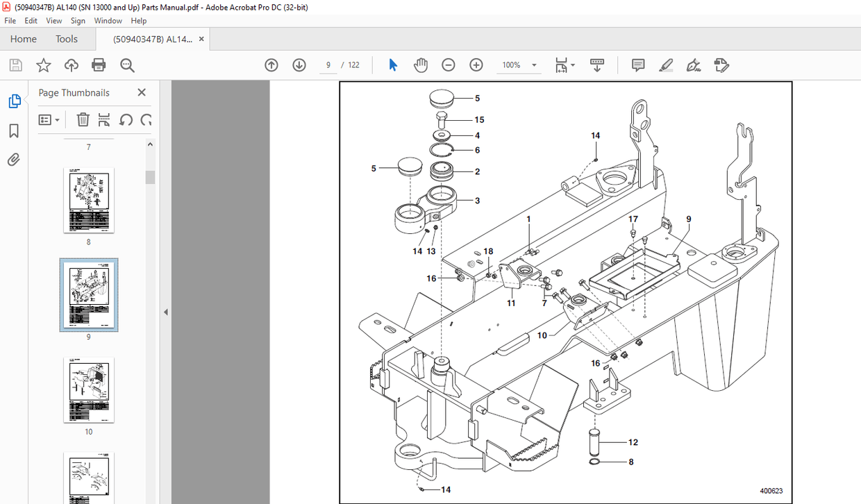861x504 pixels.
Task: Select the Hand tool in the toolbar
Action: click(x=421, y=65)
